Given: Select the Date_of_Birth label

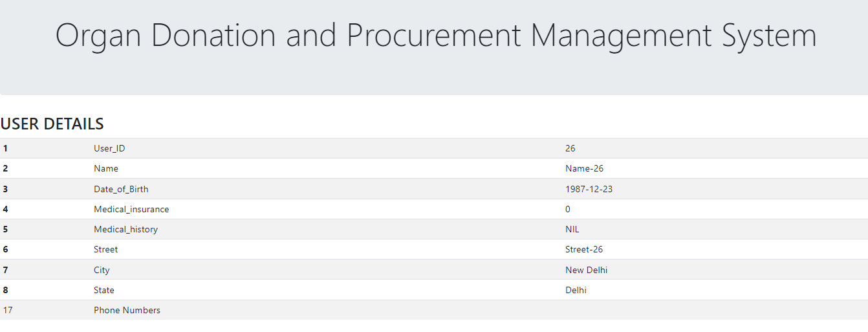Looking at the screenshot, I should tap(121, 189).
